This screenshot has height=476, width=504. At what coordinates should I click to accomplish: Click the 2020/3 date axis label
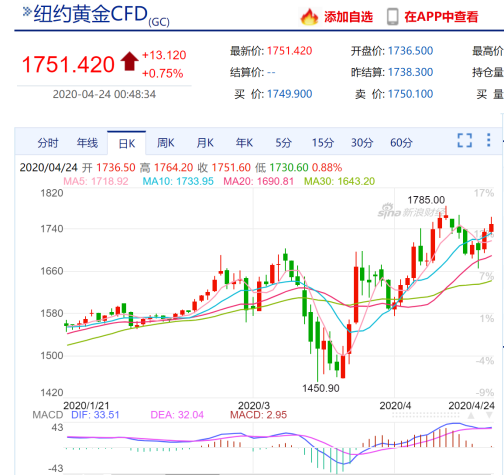(x=254, y=405)
